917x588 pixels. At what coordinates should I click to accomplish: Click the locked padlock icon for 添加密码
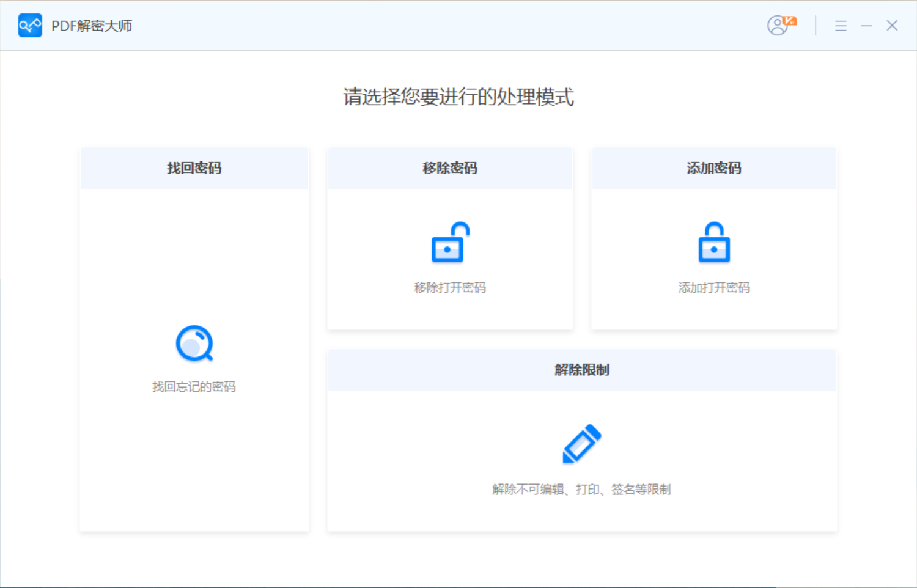[713, 243]
